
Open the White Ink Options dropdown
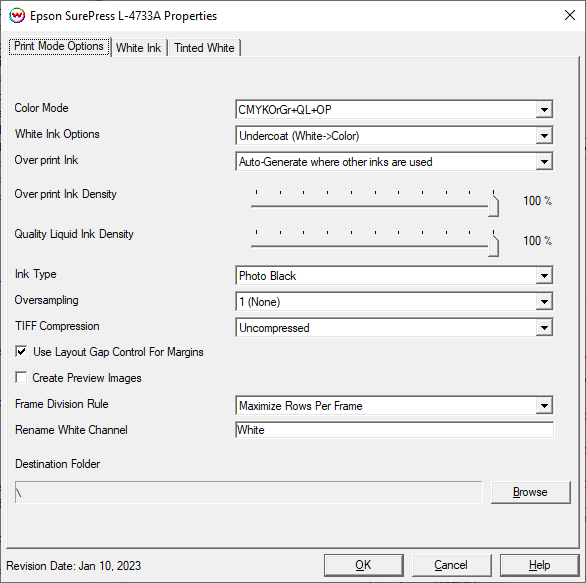[544, 136]
